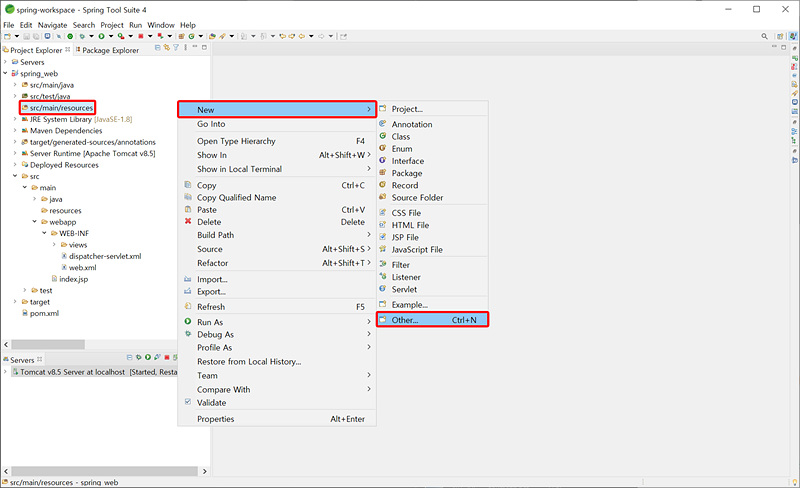The image size is (800, 488).
Task: Open the Build Path submenu
Action: (x=277, y=235)
